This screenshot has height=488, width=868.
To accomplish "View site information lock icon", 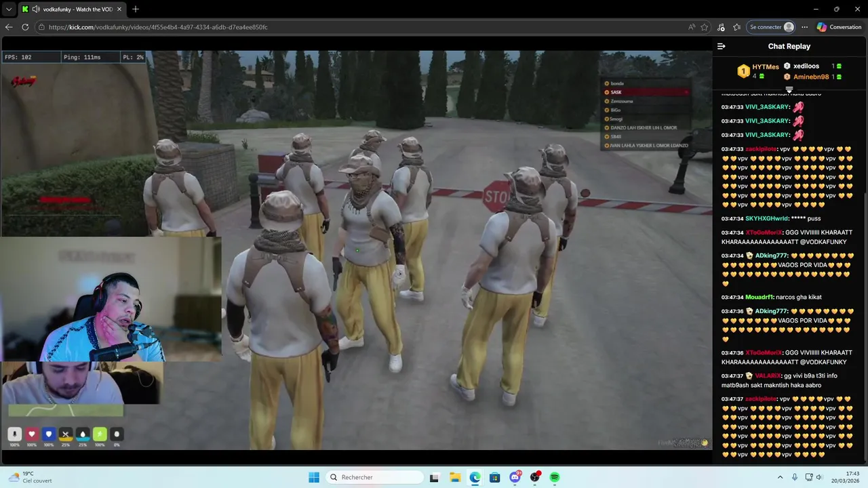I will pos(42,27).
